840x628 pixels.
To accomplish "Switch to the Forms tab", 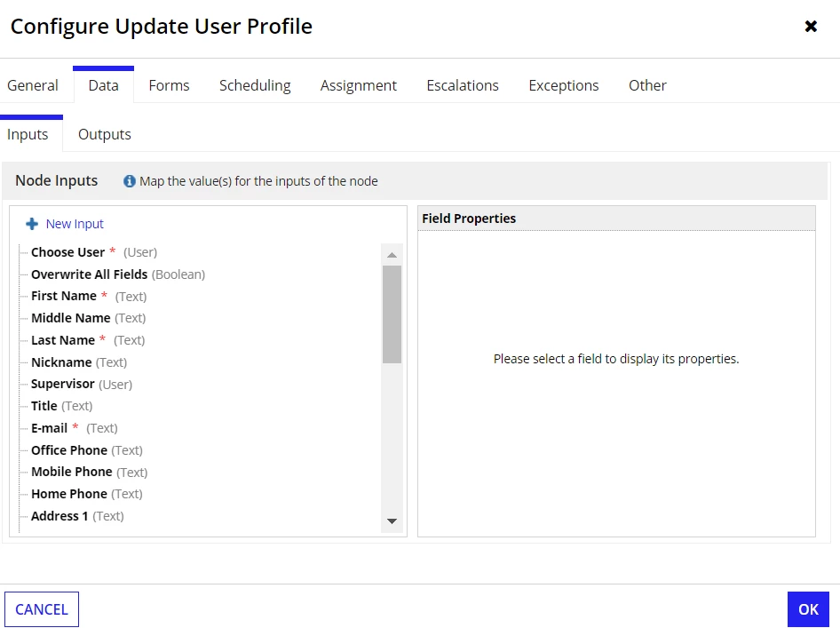I will click(170, 86).
